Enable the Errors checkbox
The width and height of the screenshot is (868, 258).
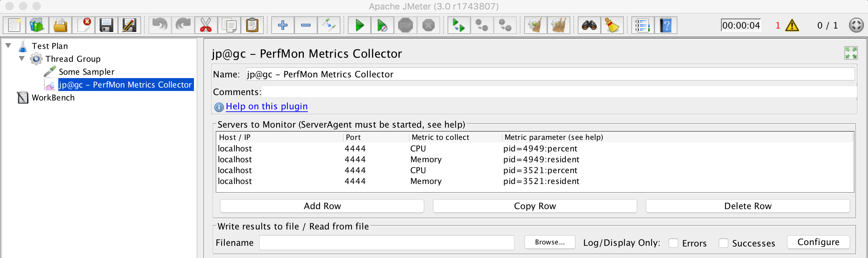(673, 243)
